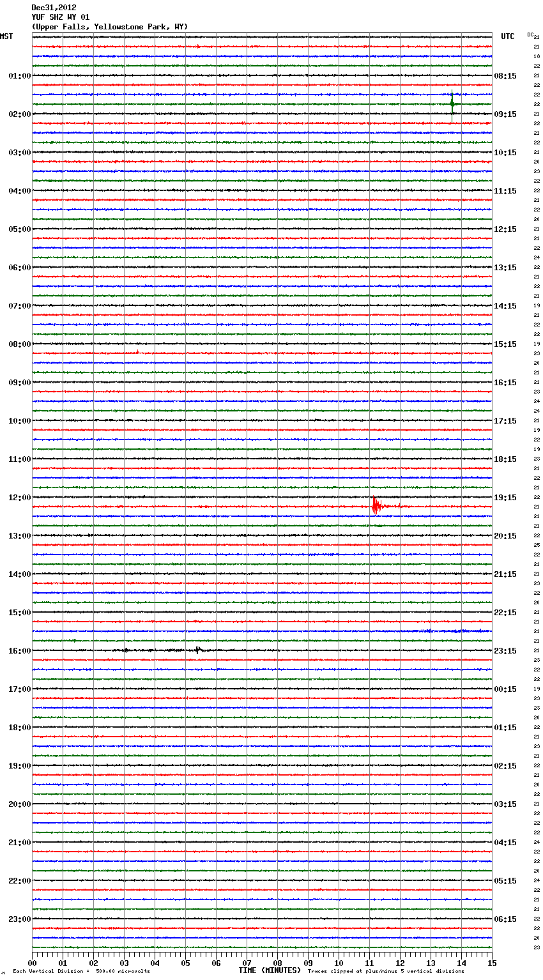Click the MST timezone label
543x980 pixels.
[6, 36]
